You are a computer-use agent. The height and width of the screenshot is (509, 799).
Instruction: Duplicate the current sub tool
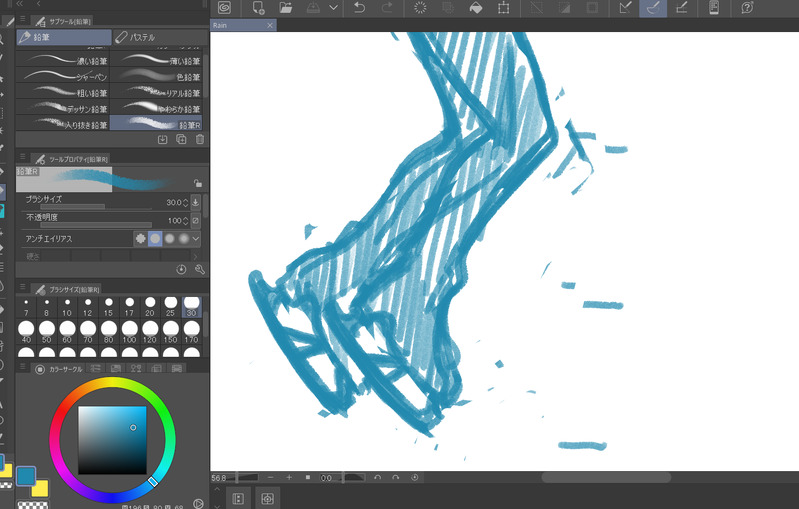tap(181, 139)
